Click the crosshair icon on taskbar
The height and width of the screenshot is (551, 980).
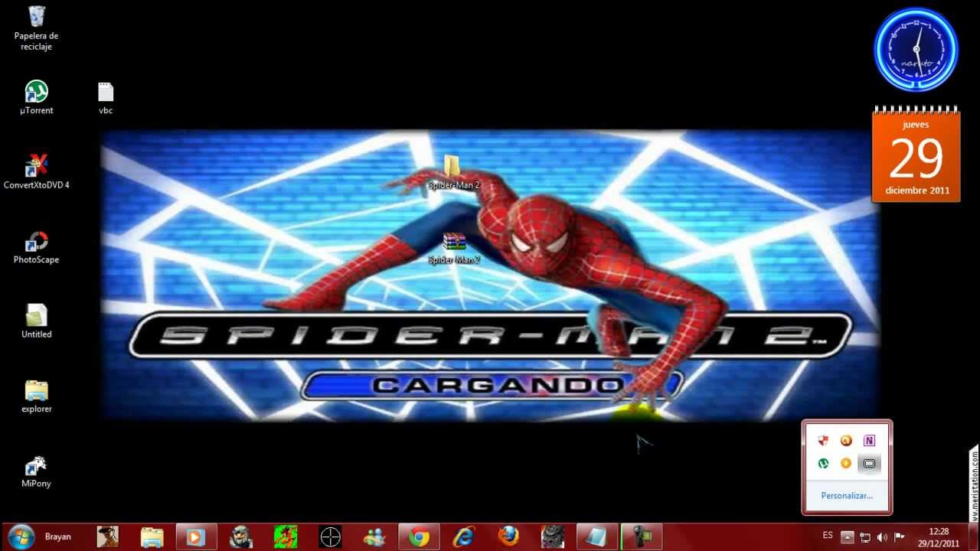tap(330, 536)
